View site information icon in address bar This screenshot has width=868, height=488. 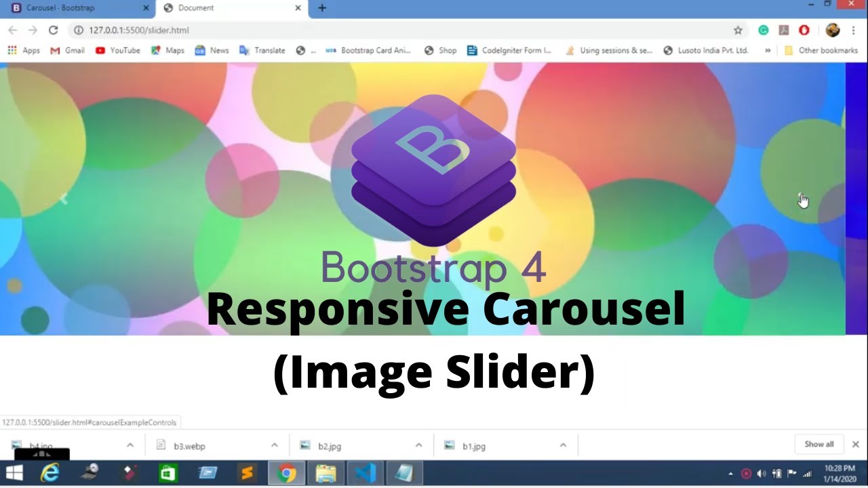pyautogui.click(x=78, y=30)
